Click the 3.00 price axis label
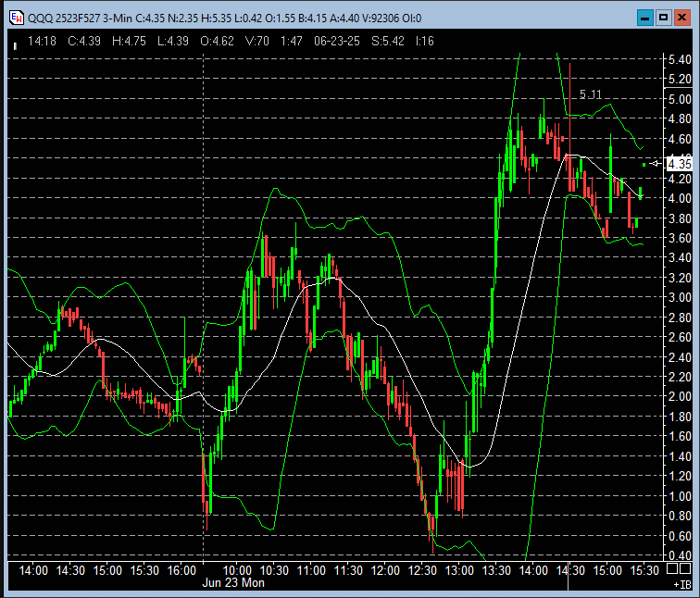The height and width of the screenshot is (598, 700). tap(680, 297)
